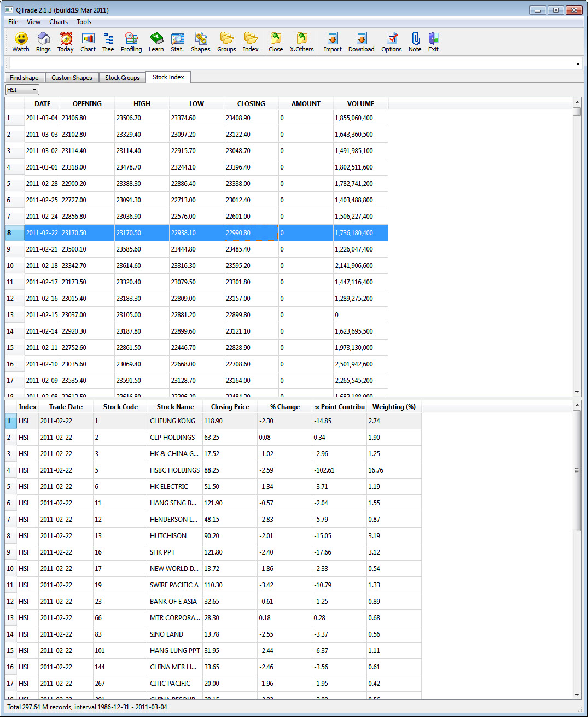The height and width of the screenshot is (717, 588).
Task: Open the HSI index dropdown
Action: pos(22,89)
